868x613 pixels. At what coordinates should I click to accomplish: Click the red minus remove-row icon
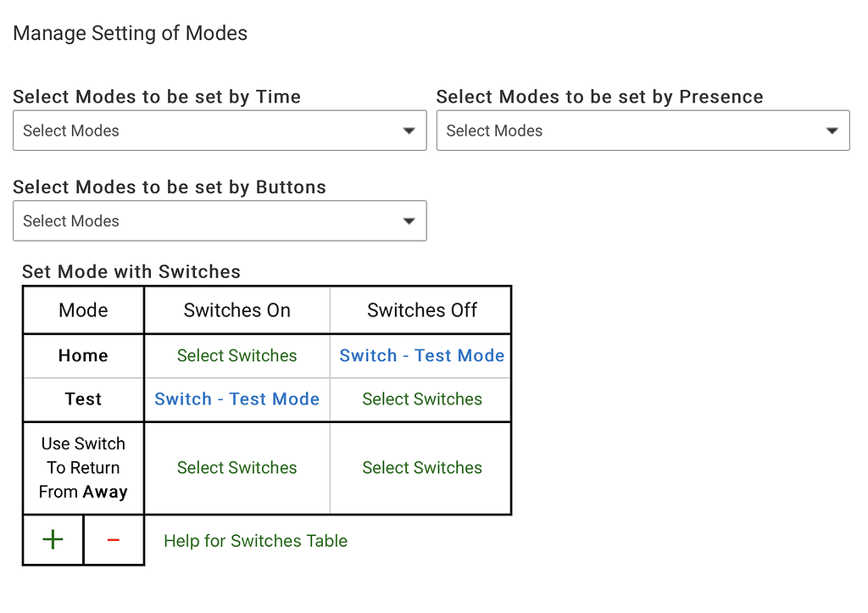[114, 540]
